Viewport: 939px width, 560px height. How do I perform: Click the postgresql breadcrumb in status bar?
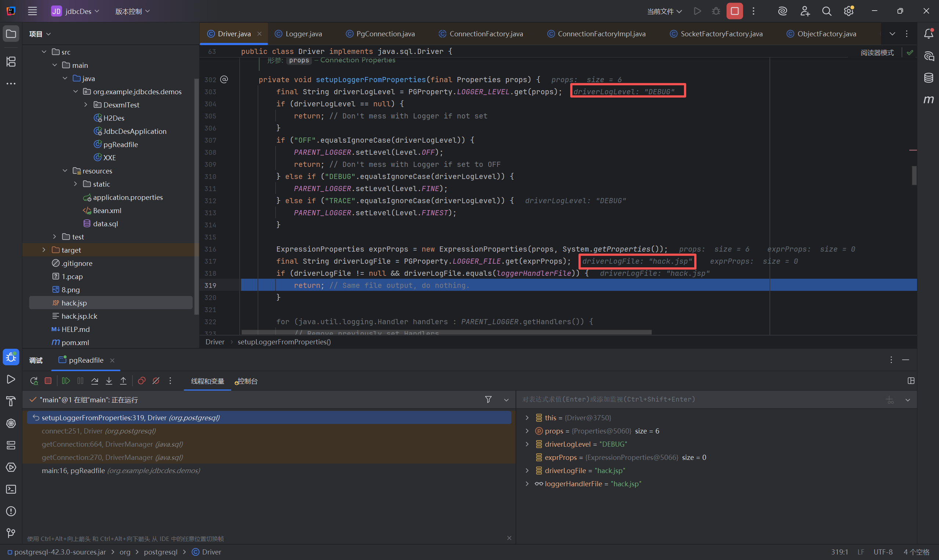tap(160, 552)
